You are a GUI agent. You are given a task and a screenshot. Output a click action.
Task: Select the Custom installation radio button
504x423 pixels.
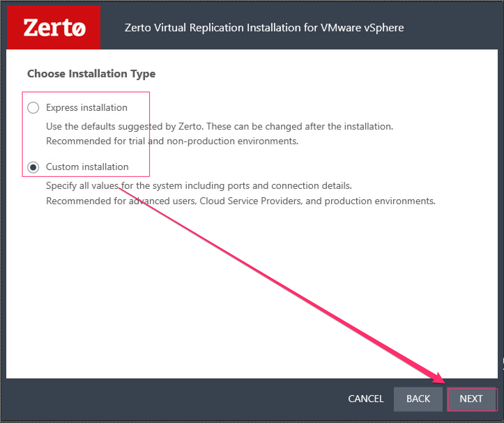33,167
